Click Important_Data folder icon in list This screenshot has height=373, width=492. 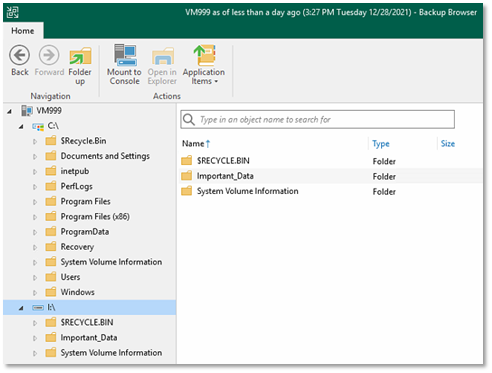click(187, 176)
